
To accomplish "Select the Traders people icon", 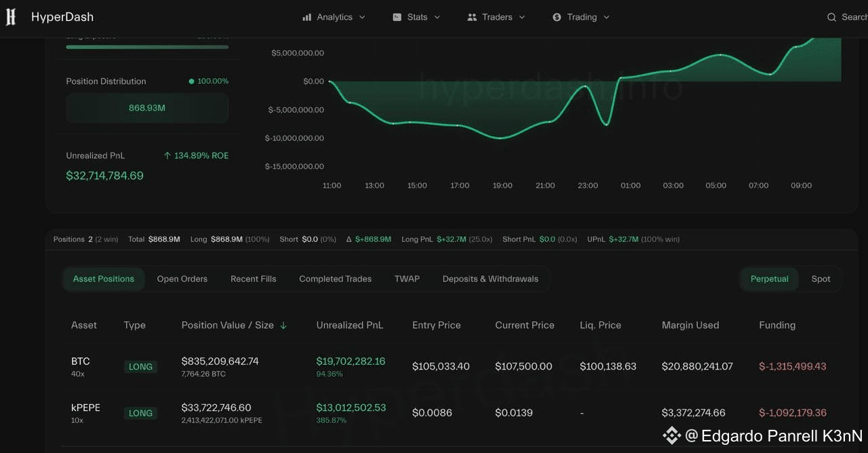I will pyautogui.click(x=472, y=16).
